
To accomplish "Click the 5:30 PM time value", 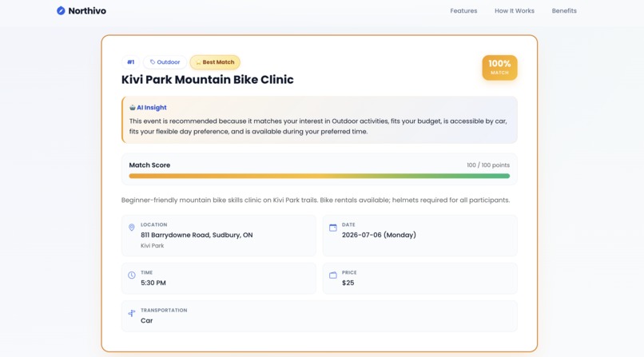I will click(x=153, y=283).
